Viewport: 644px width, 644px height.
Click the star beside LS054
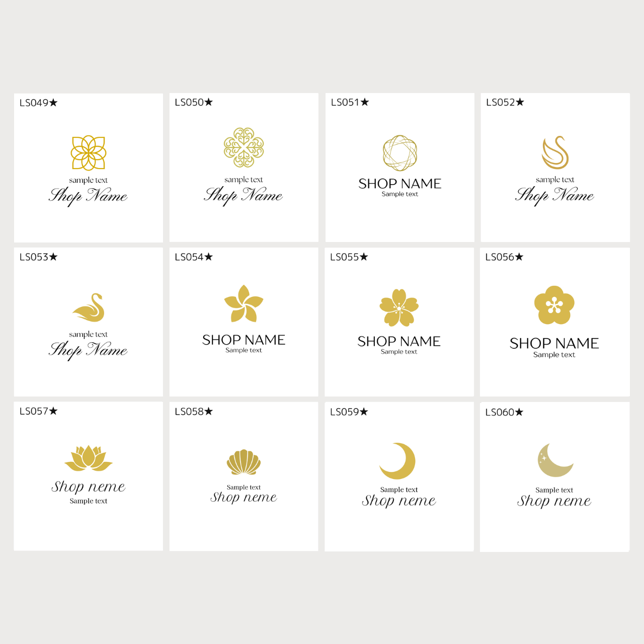coord(209,257)
